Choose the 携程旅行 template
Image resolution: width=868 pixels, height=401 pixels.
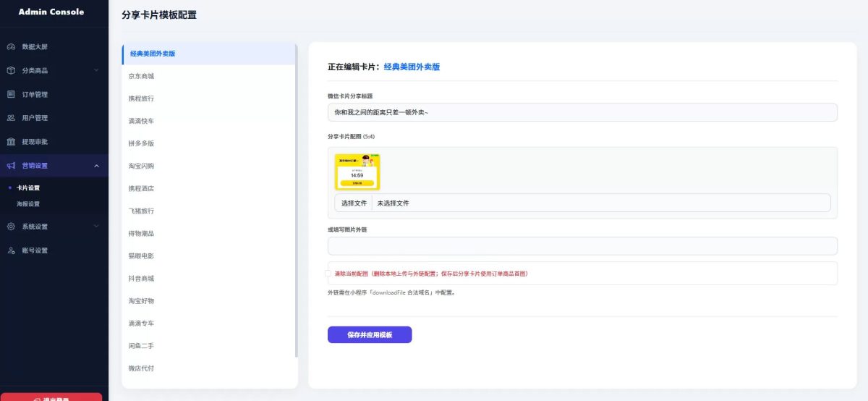208,98
